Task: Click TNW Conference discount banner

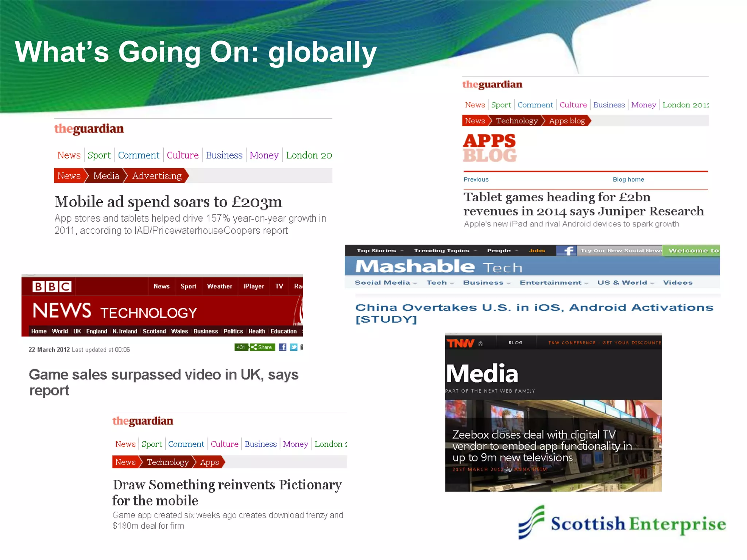Action: coord(604,343)
